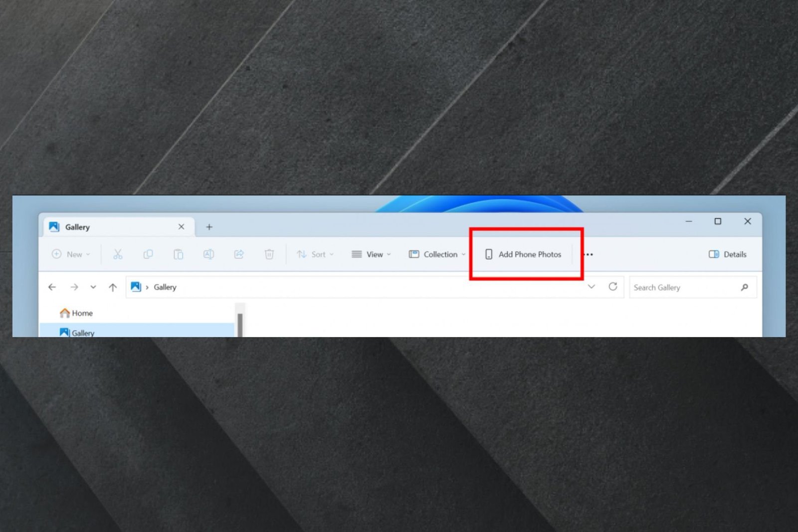Minimize the File Explorer window
This screenshot has height=532, width=798.
pyautogui.click(x=689, y=221)
